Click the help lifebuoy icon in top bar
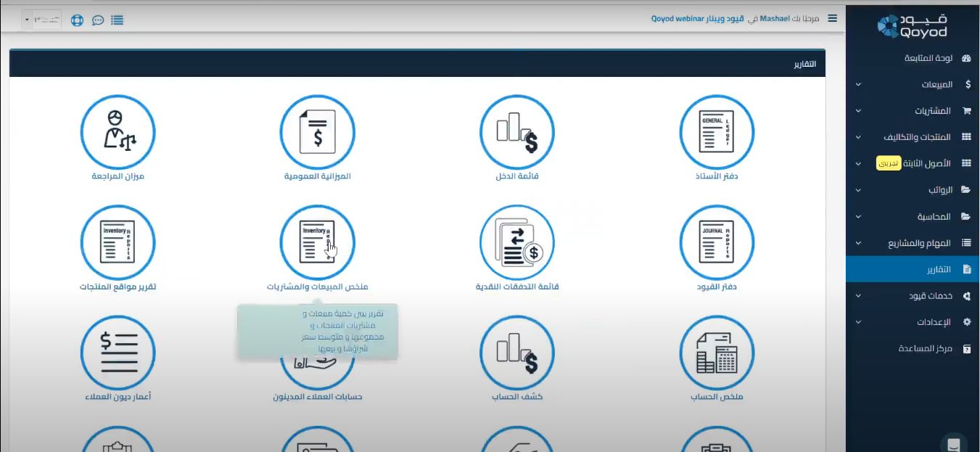980x452 pixels. (x=78, y=20)
